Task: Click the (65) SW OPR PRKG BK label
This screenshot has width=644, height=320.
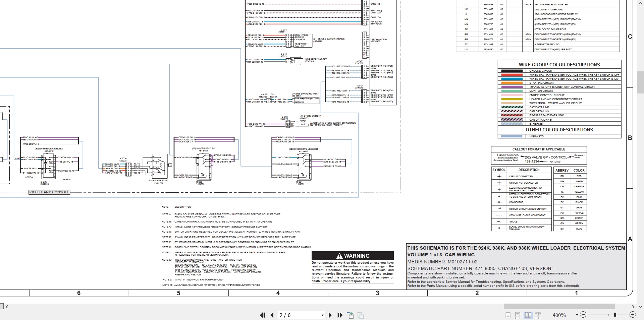Action: pyautogui.click(x=203, y=148)
